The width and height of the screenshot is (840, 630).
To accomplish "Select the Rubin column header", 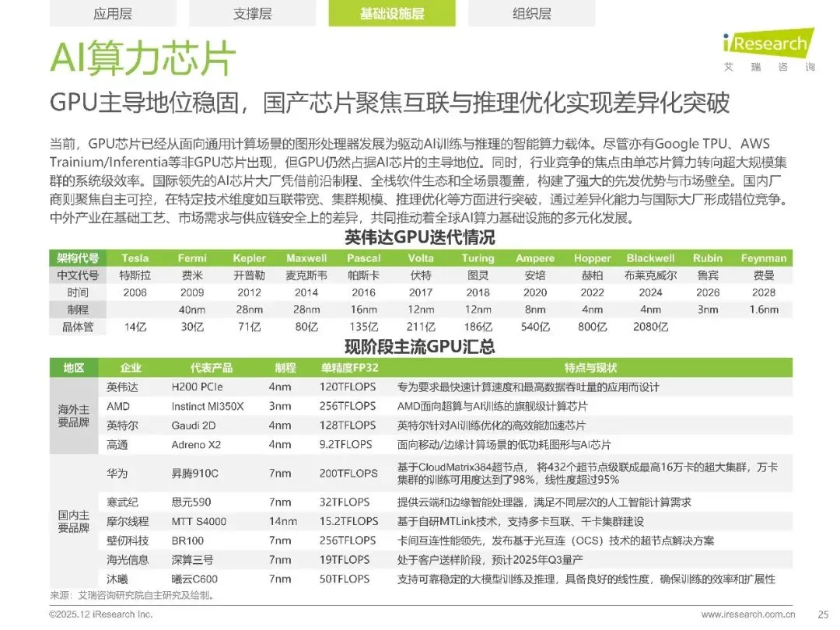I will (x=708, y=257).
